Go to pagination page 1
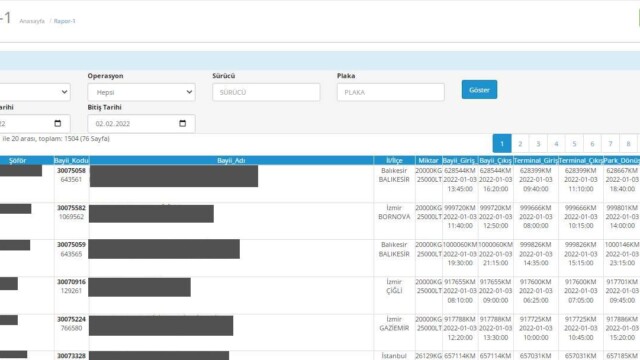The height and width of the screenshot is (360, 640). coord(502,144)
